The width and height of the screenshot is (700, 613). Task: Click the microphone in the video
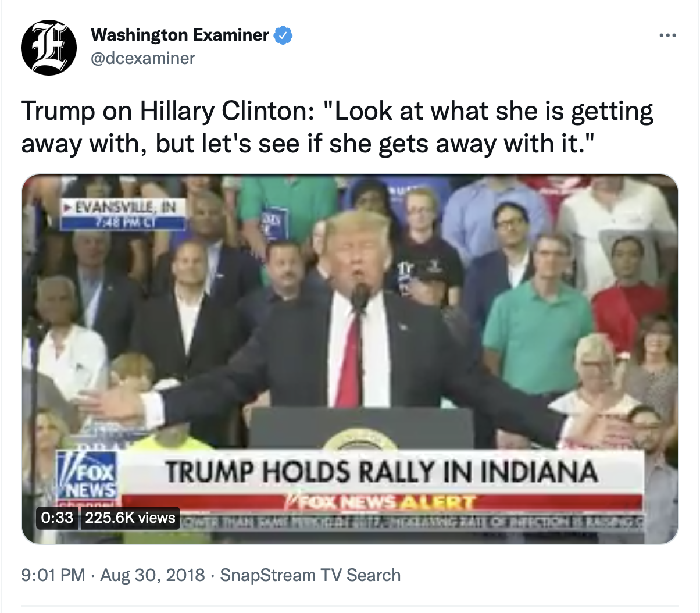360,297
